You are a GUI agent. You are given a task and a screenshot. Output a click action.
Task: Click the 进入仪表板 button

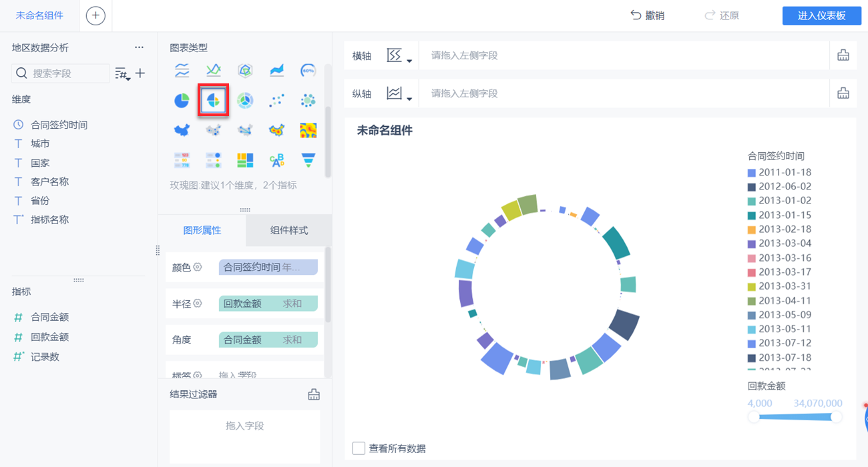coord(822,16)
